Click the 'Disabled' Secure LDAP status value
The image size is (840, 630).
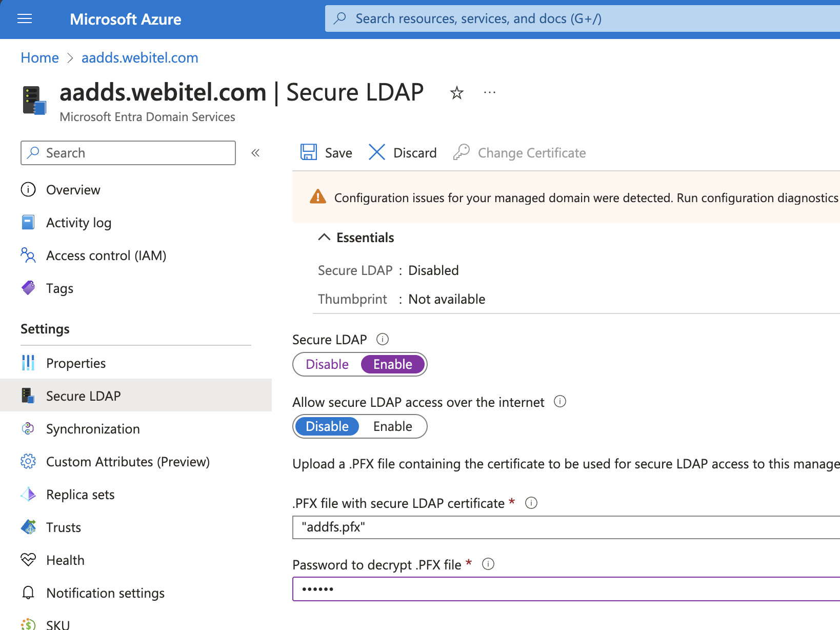pyautogui.click(x=433, y=270)
